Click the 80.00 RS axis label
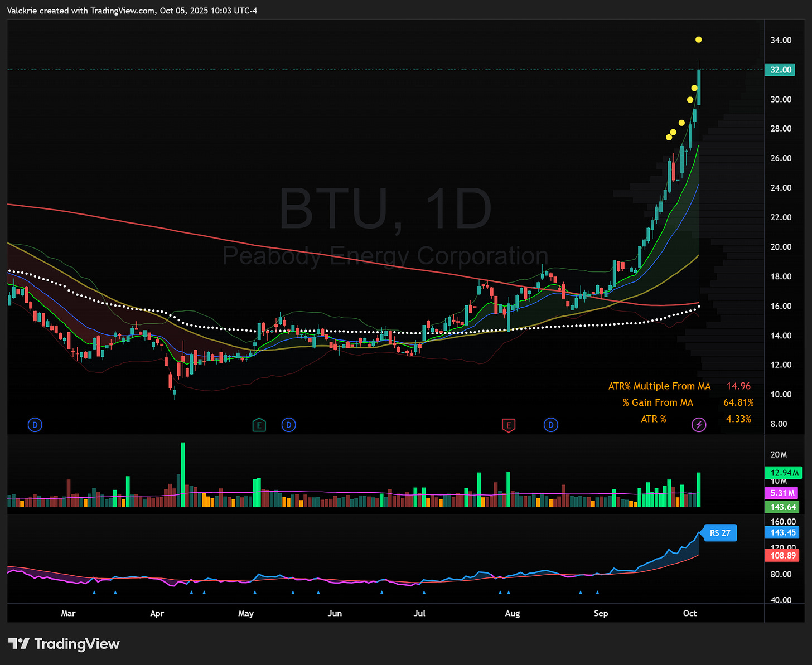 click(x=781, y=574)
